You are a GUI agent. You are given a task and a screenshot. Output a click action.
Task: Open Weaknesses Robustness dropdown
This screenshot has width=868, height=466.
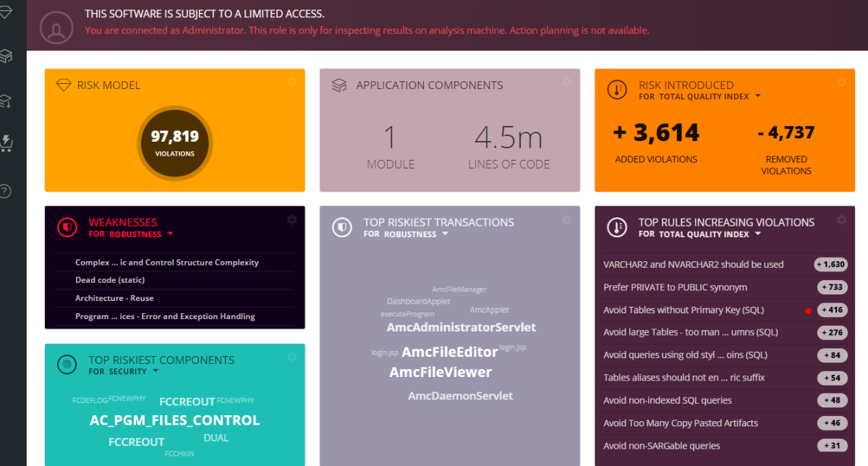click(x=170, y=234)
